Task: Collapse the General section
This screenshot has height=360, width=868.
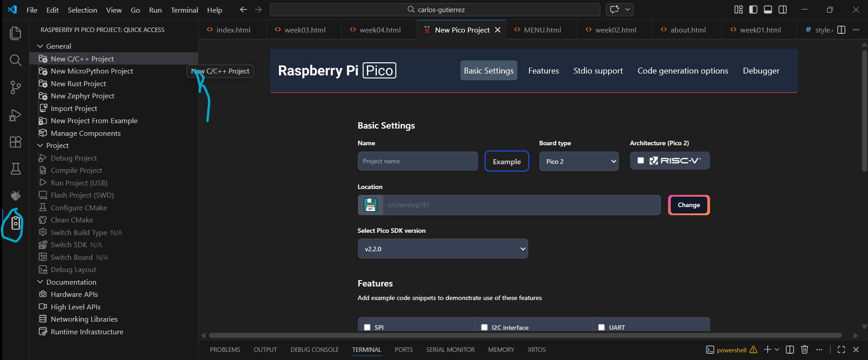Action: (x=40, y=46)
